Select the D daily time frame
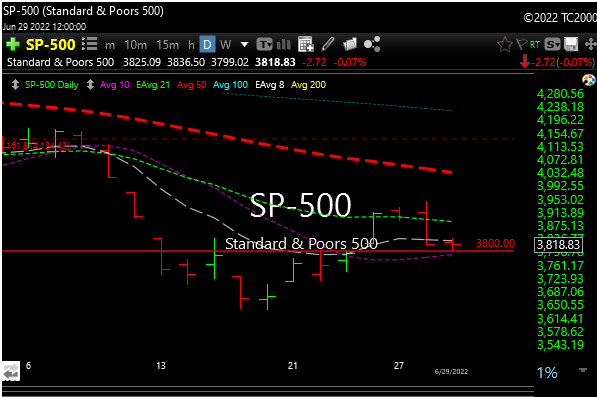Image resolution: width=597 pixels, height=397 pixels. [x=208, y=45]
